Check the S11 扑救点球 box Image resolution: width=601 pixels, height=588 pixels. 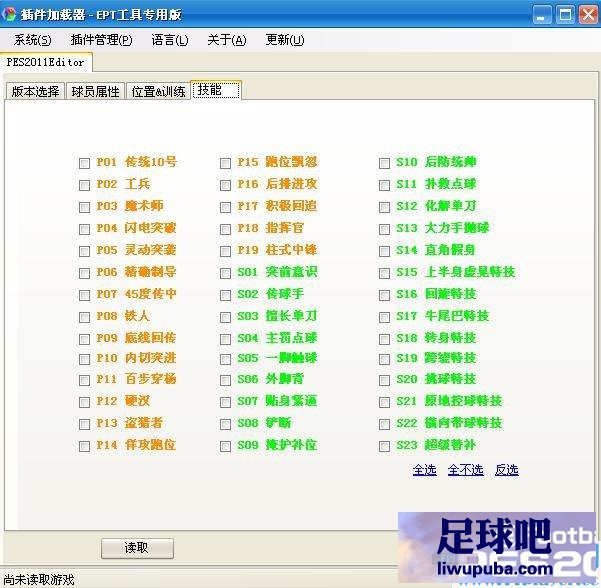pos(384,186)
